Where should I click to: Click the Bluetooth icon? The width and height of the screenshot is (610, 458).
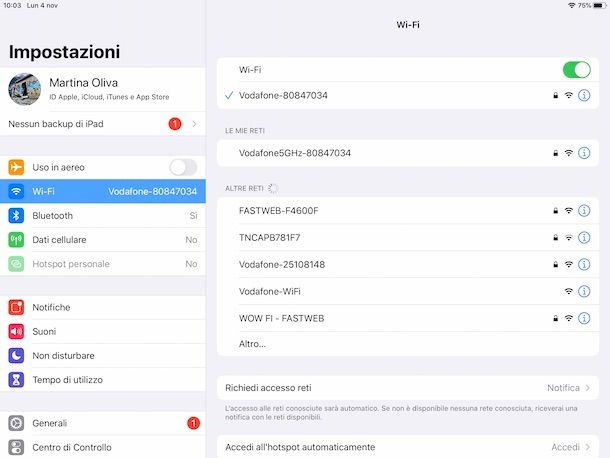click(16, 216)
